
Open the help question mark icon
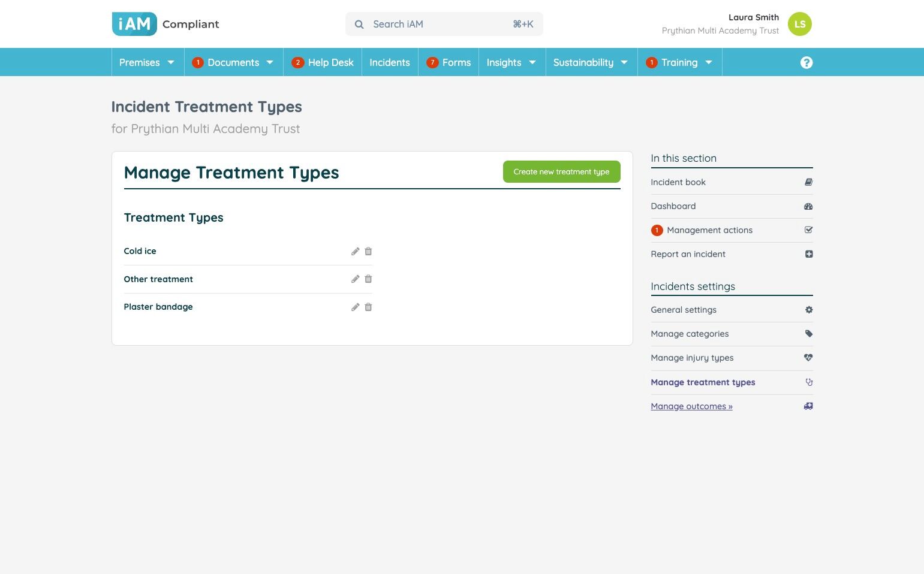click(806, 62)
